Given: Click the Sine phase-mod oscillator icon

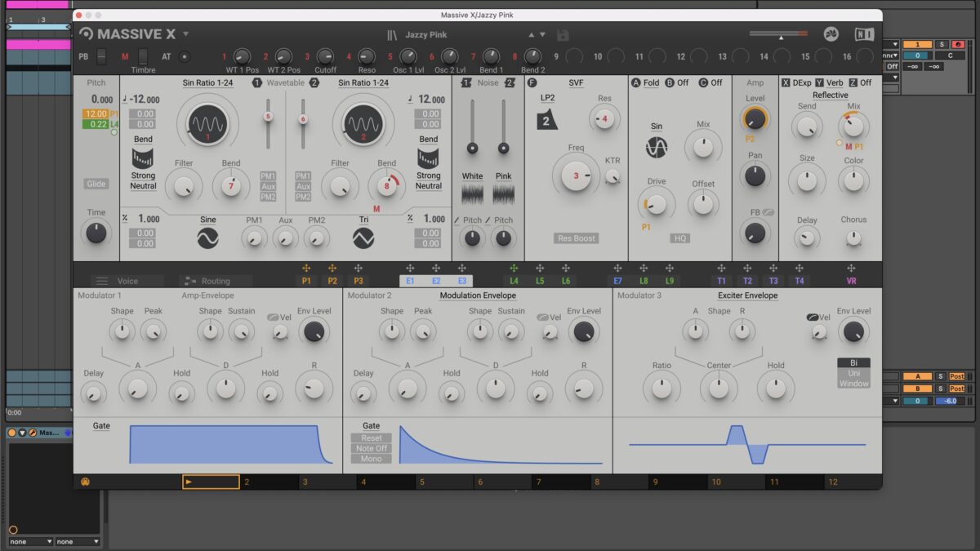Looking at the screenshot, I should click(207, 238).
